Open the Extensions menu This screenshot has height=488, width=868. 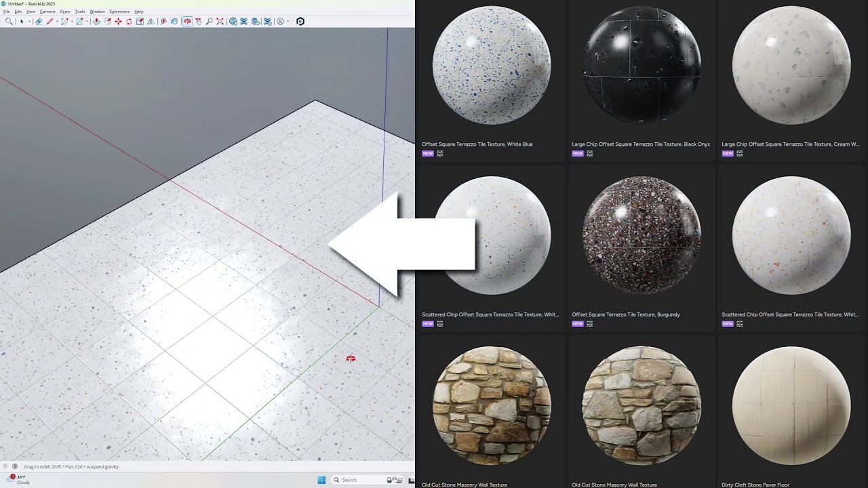coord(119,12)
